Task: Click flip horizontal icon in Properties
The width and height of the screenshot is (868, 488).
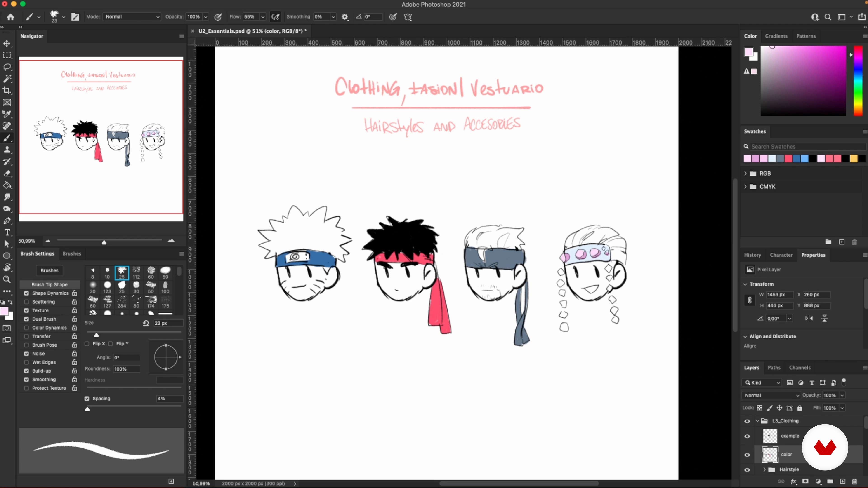Action: [809, 318]
